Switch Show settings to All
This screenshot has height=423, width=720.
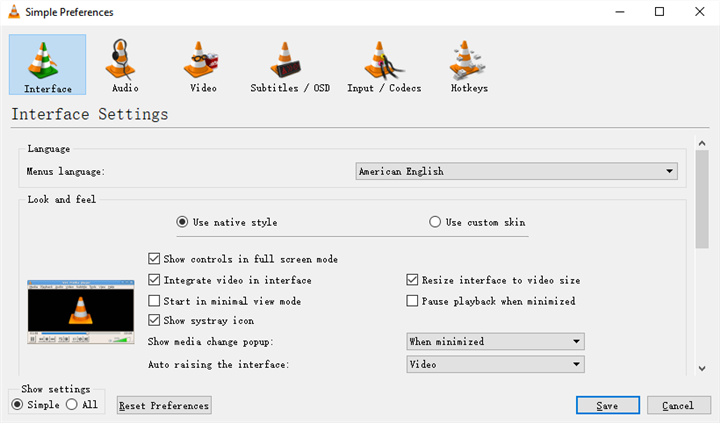pyautogui.click(x=71, y=405)
